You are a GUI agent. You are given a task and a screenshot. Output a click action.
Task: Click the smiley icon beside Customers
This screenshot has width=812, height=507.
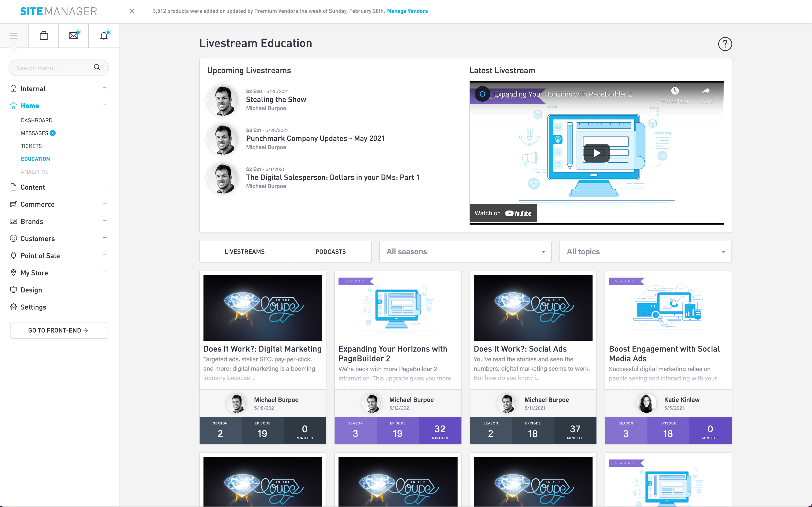tap(13, 238)
